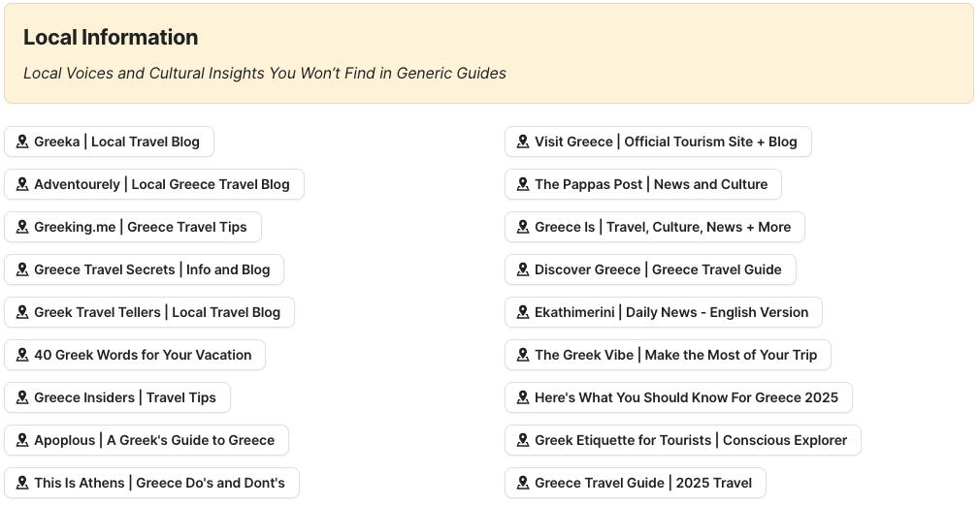Open Greek Travel Tellers local travel blog

click(x=156, y=312)
